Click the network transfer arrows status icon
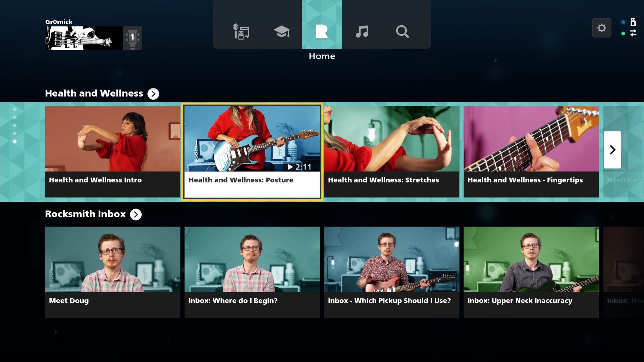The height and width of the screenshot is (362, 644). (633, 33)
